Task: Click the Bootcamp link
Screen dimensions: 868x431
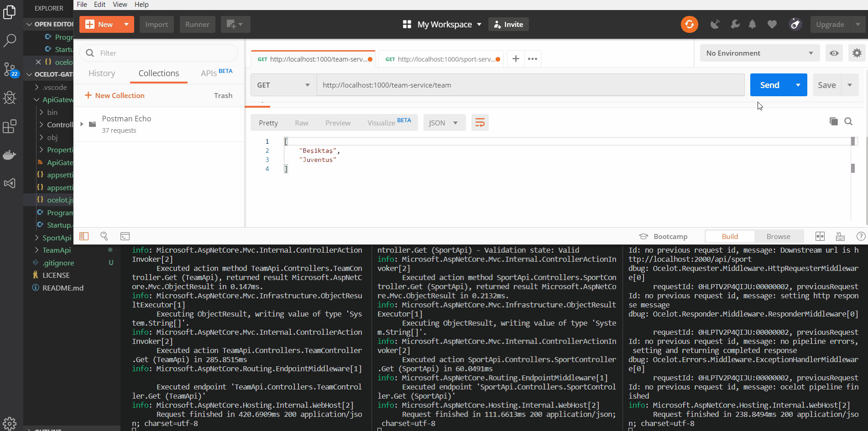Action: [663, 236]
